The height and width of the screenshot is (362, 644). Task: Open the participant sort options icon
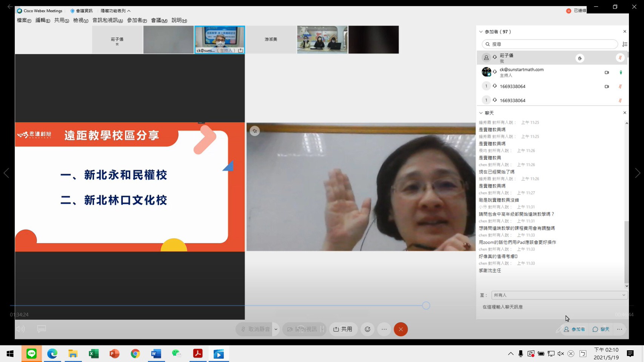[x=624, y=44]
